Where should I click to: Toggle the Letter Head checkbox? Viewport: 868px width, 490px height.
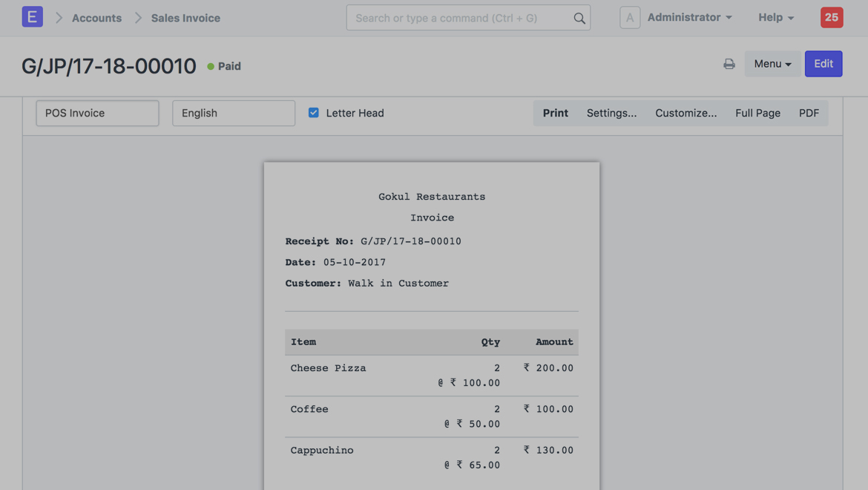[314, 113]
